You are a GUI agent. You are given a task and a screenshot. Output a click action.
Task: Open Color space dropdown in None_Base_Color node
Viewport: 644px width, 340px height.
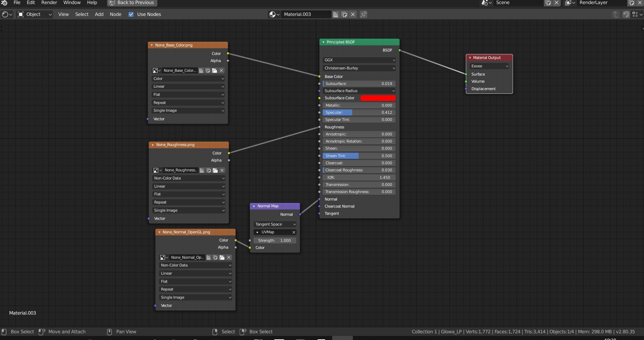188,79
